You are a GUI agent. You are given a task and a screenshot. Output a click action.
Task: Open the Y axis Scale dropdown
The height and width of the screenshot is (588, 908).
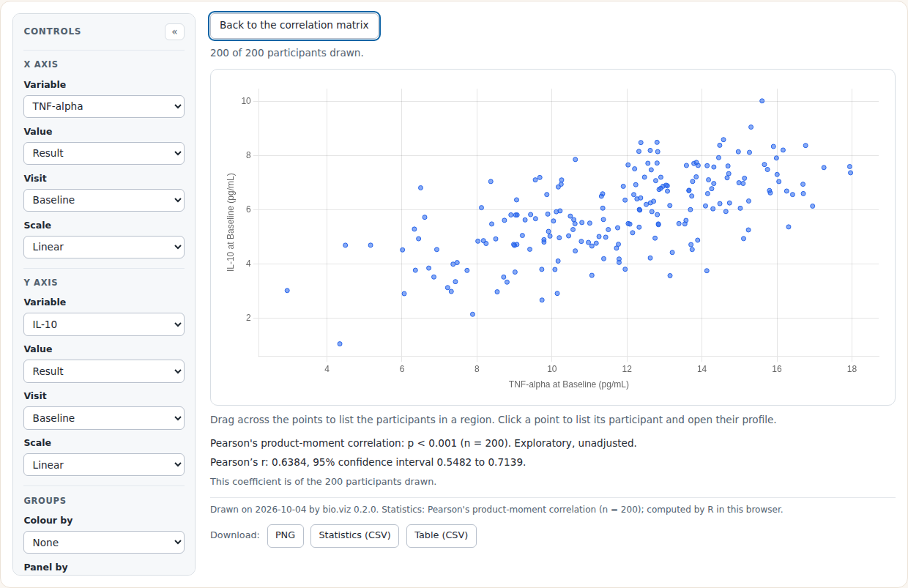(104, 465)
